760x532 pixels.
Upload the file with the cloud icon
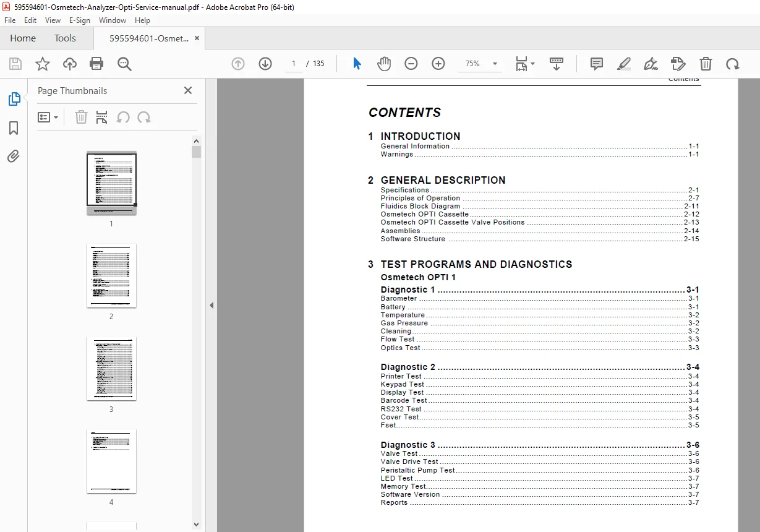coord(70,64)
